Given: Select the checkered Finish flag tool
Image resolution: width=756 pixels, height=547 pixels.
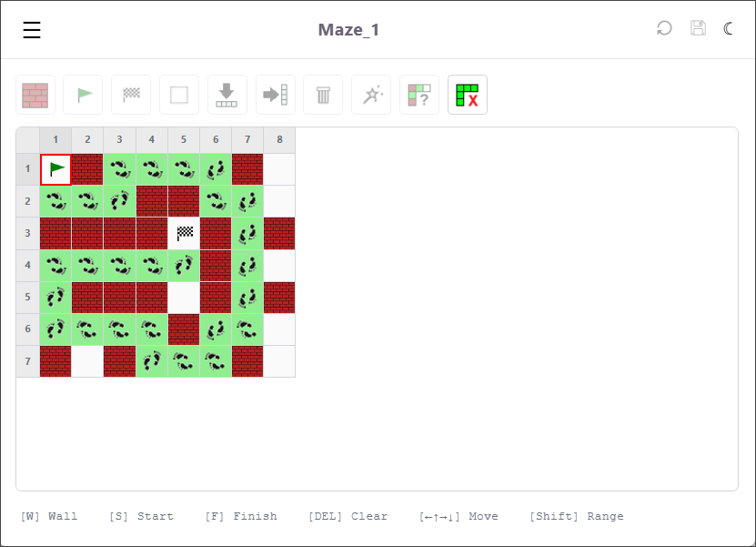Looking at the screenshot, I should click(x=130, y=95).
